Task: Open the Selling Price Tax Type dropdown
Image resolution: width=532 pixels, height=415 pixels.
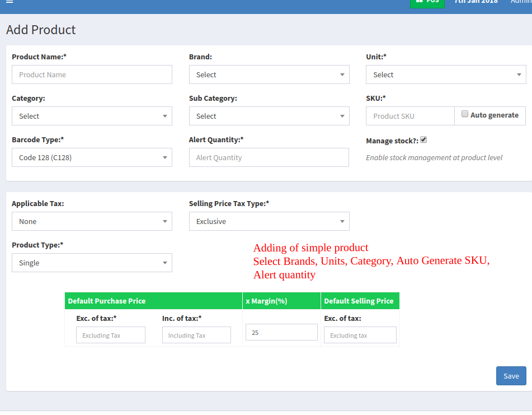Action: pos(269,221)
